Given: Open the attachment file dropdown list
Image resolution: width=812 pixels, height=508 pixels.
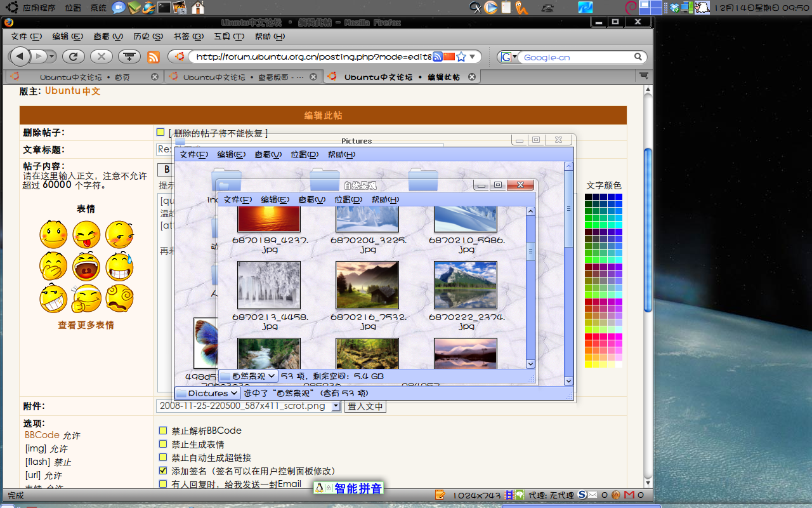Looking at the screenshot, I should click(336, 406).
